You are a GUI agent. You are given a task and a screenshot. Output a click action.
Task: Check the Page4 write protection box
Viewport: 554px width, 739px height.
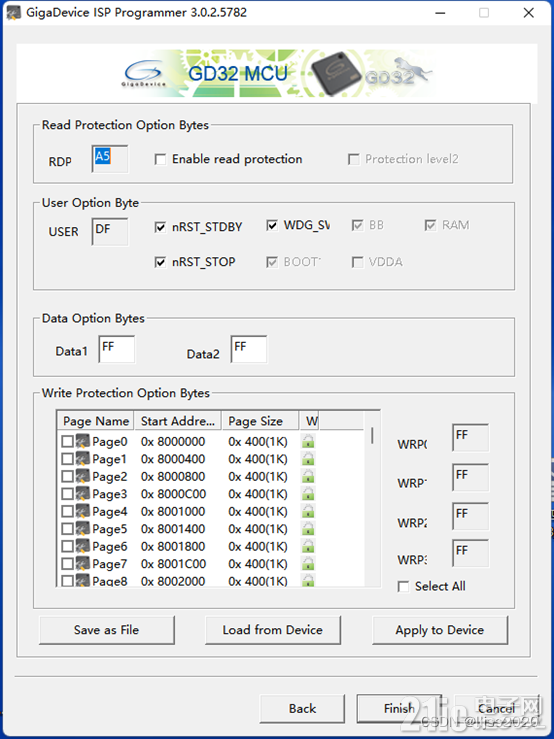pos(67,511)
